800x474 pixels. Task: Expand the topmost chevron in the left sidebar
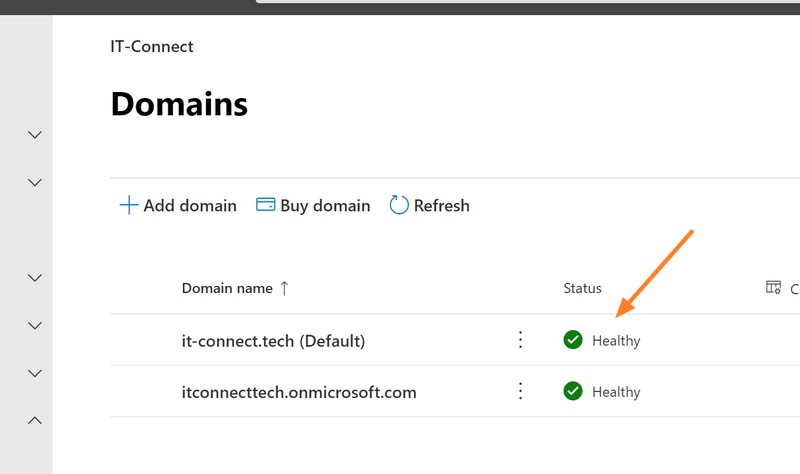coord(35,134)
